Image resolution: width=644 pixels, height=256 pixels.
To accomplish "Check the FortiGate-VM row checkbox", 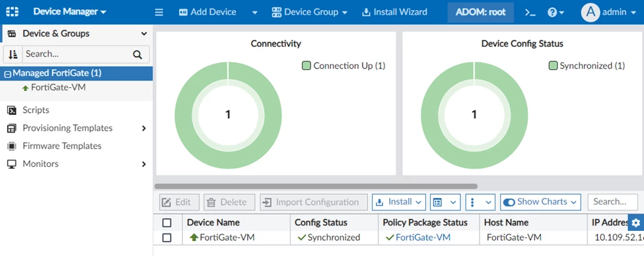I will [x=166, y=238].
